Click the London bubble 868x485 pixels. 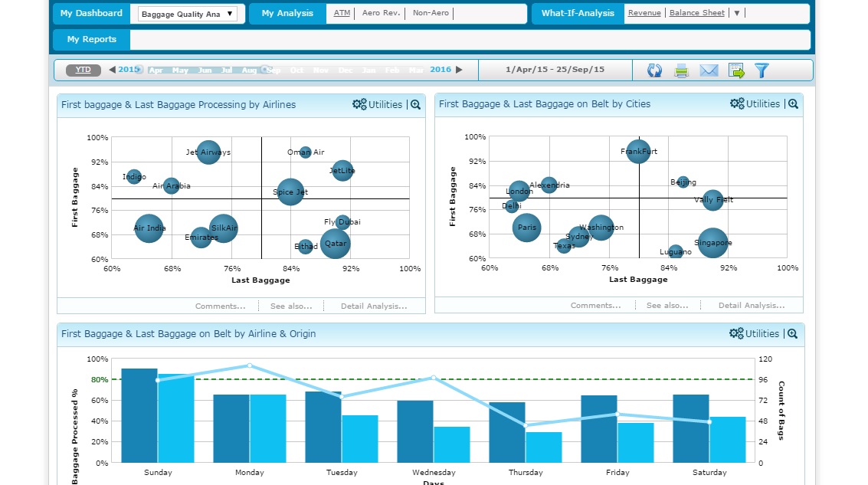pos(519,192)
